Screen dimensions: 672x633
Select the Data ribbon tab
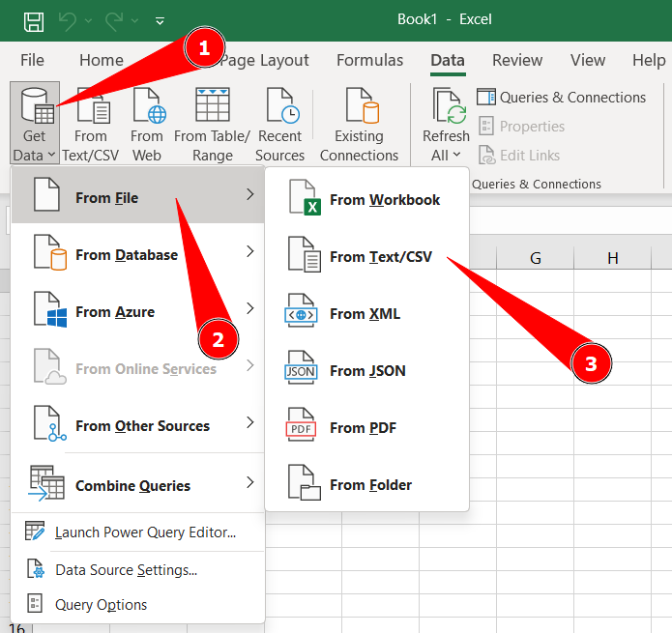click(x=448, y=60)
